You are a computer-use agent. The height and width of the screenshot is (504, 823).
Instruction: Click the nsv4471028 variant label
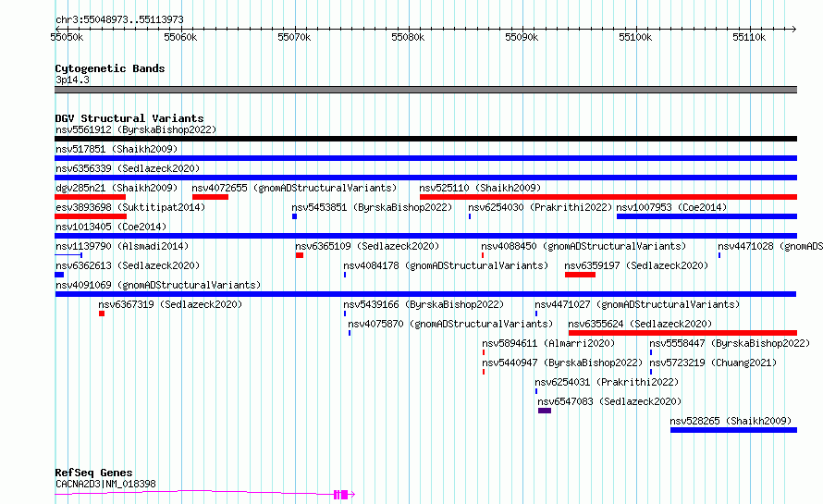click(770, 246)
